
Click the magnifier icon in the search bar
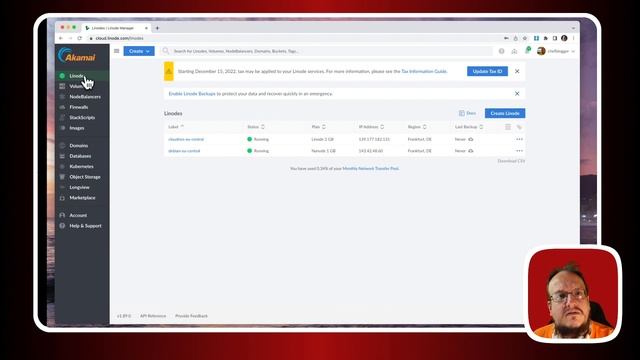click(166, 51)
